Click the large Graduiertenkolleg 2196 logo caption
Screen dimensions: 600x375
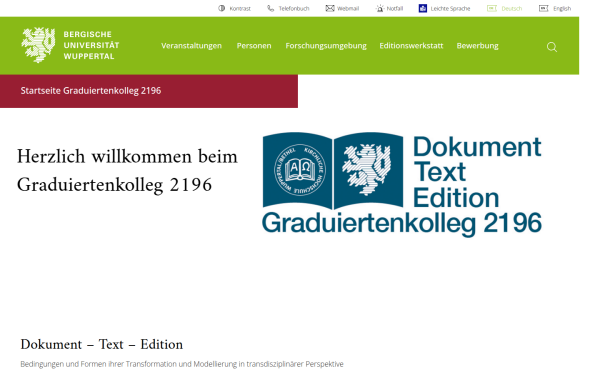[402, 223]
